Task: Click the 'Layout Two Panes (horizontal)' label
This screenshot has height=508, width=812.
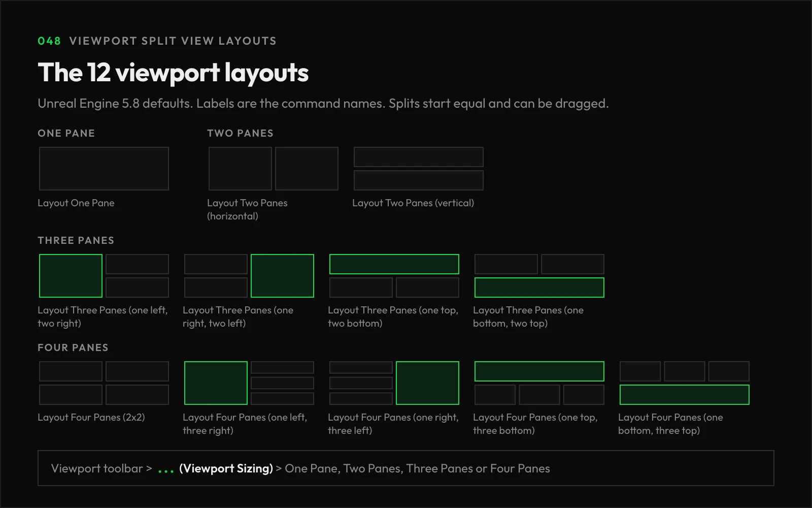Action: pos(247,209)
